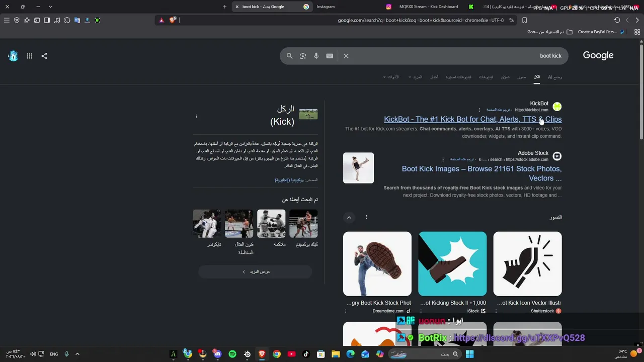Image resolution: width=644 pixels, height=362 pixels.
Task: Open Discord from the taskbar
Action: pos(217,354)
